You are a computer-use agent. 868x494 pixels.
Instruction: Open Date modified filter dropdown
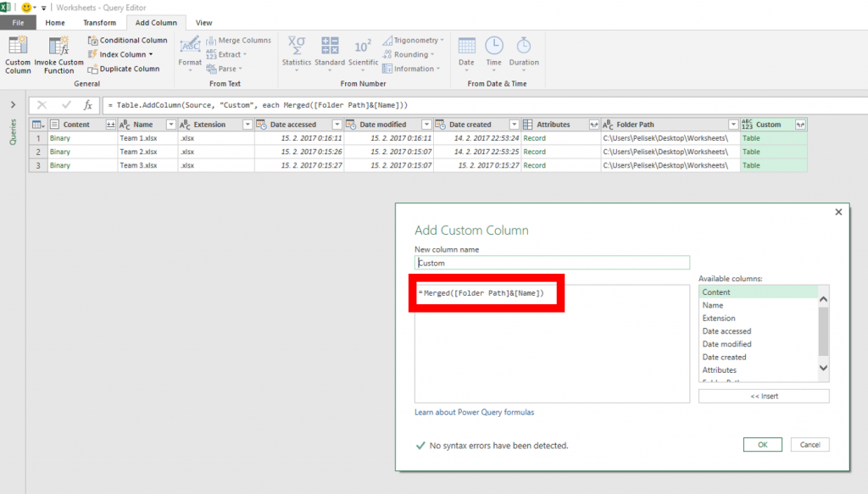click(x=426, y=125)
